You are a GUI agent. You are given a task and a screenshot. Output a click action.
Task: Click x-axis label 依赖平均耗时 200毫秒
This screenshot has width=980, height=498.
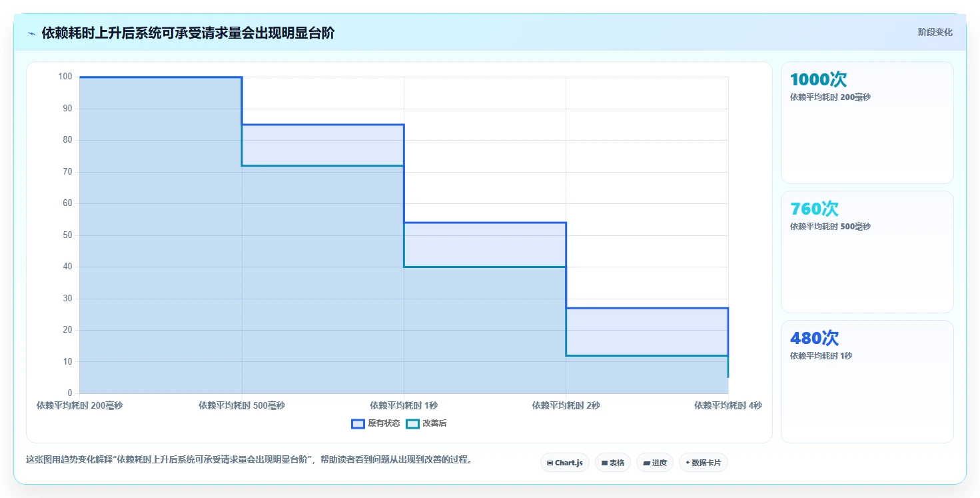point(79,405)
